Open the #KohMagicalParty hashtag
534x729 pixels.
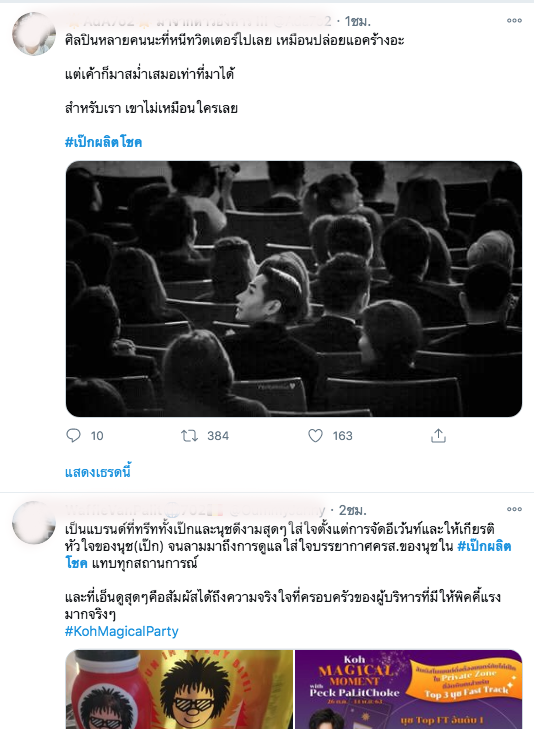tap(121, 631)
